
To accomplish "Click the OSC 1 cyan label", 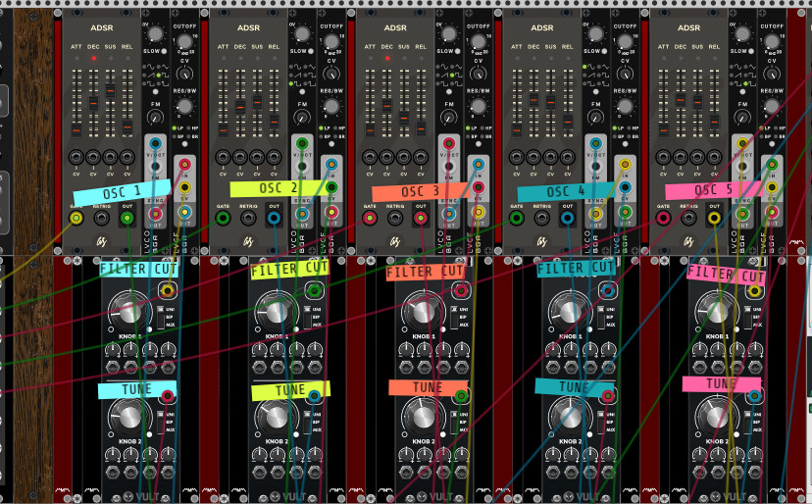I will [x=123, y=193].
